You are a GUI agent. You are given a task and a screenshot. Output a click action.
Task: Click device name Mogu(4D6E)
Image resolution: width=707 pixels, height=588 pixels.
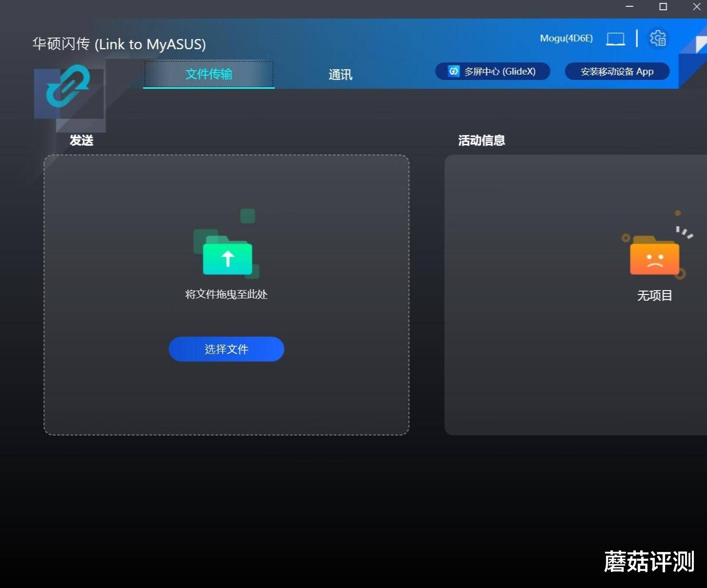coord(566,38)
